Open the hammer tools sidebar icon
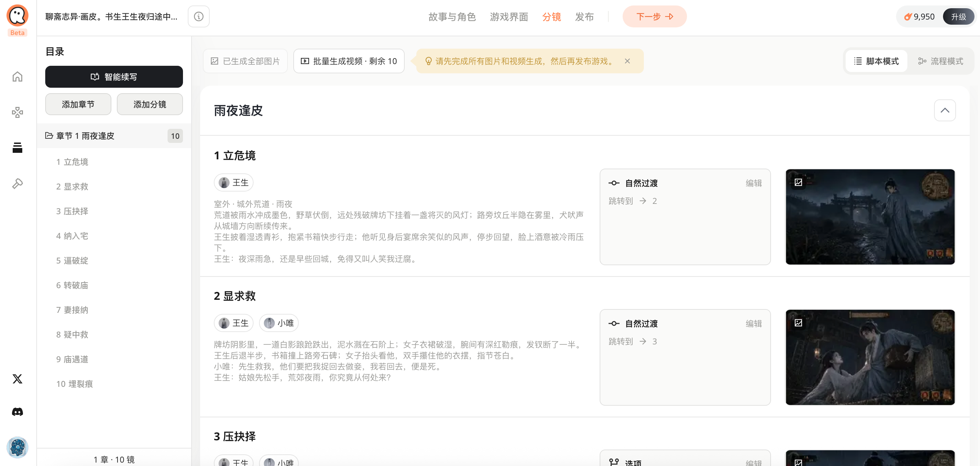The width and height of the screenshot is (980, 466). pos(17,183)
